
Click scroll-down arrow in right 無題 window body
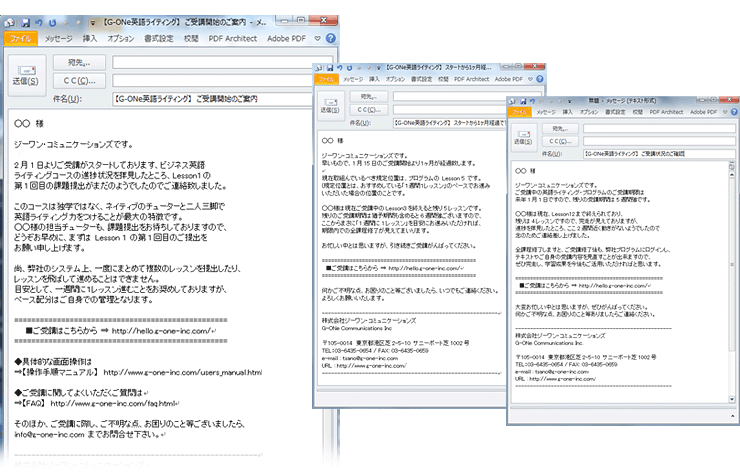point(732,399)
